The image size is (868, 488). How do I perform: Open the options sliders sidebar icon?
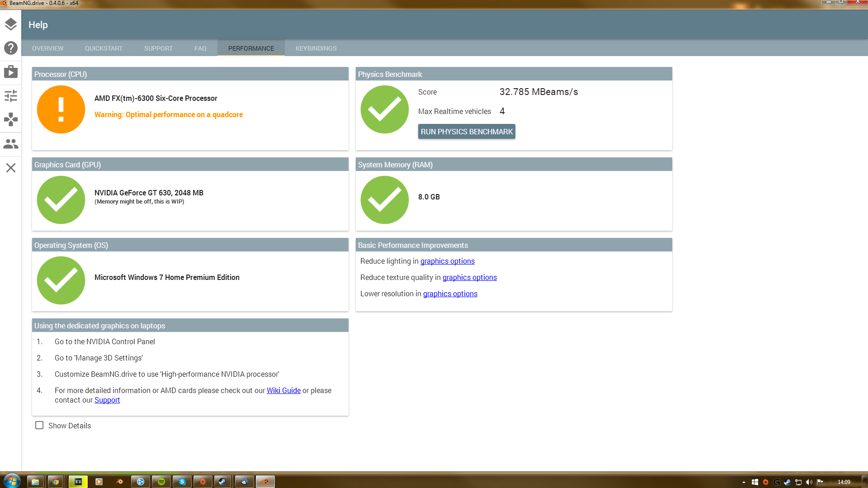[x=11, y=95]
